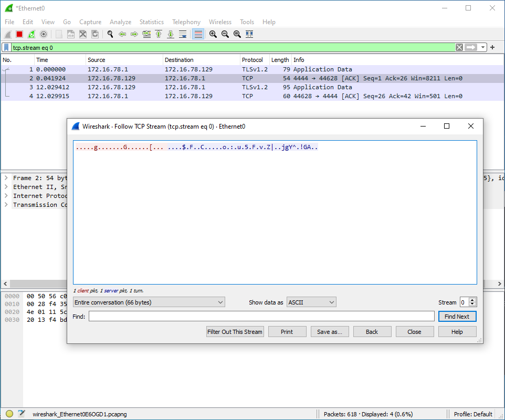Expand the Frame 2 details row
The height and width of the screenshot is (420, 505).
6,178
